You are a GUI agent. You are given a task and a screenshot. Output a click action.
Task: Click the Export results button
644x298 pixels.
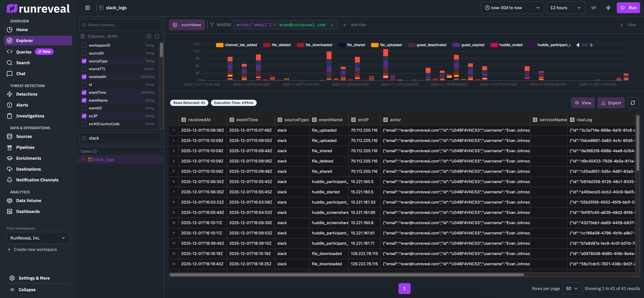[611, 103]
